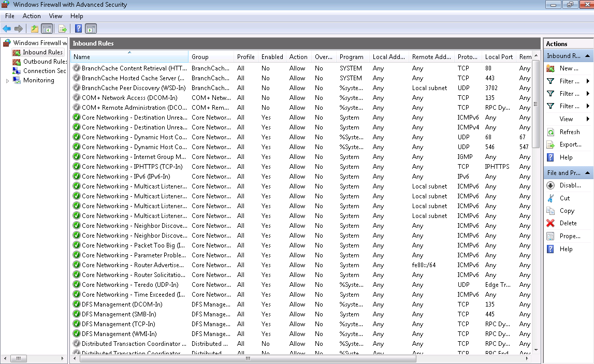Open the Action menu
594x364 pixels.
[x=32, y=16]
